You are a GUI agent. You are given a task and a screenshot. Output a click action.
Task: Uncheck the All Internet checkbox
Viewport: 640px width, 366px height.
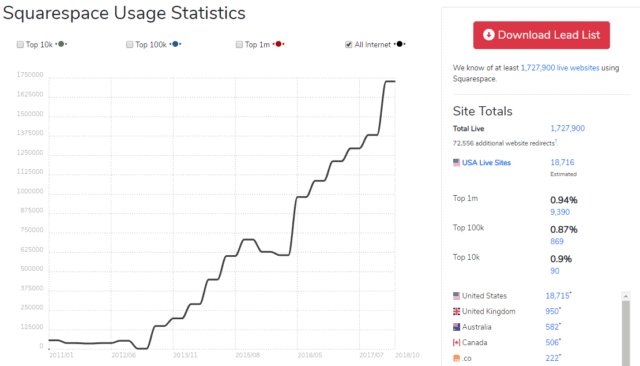point(349,44)
